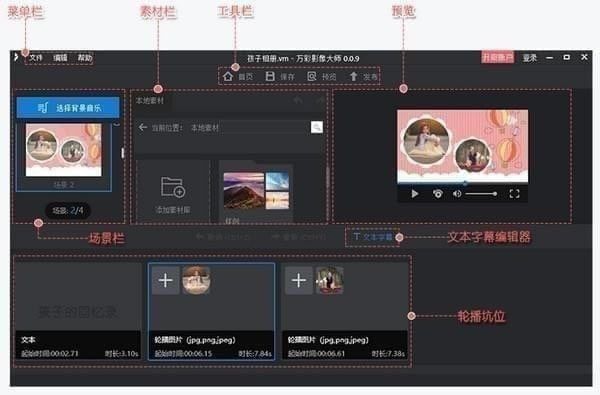Play the preview video
The image size is (600, 395).
pos(414,194)
